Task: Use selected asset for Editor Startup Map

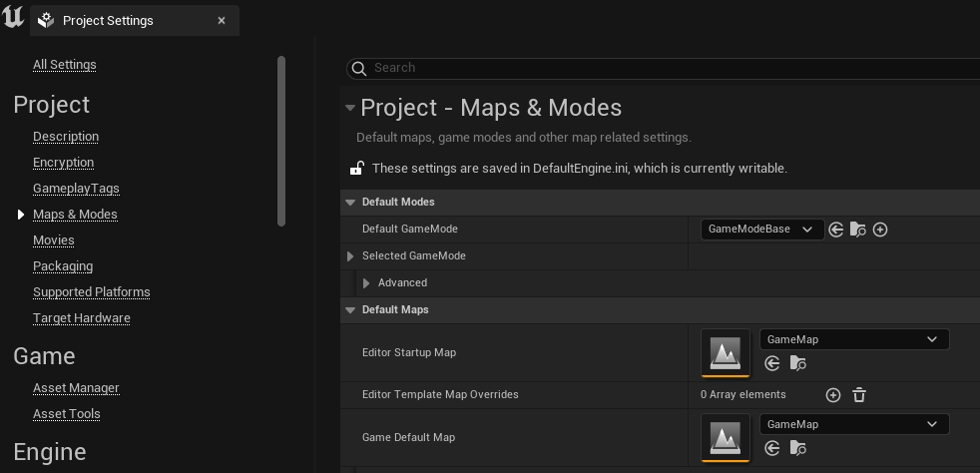Action: 771,363
